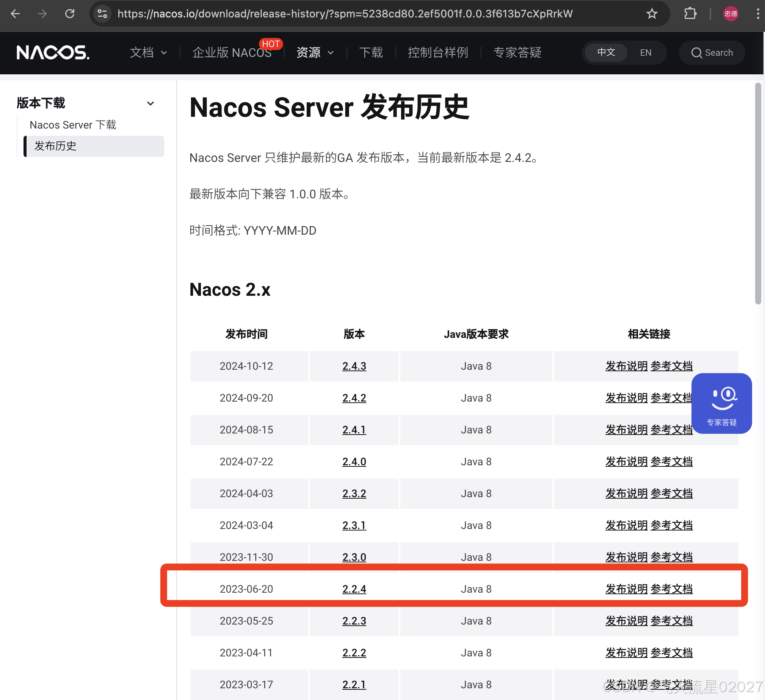Open the 下载 nav item

(x=371, y=52)
